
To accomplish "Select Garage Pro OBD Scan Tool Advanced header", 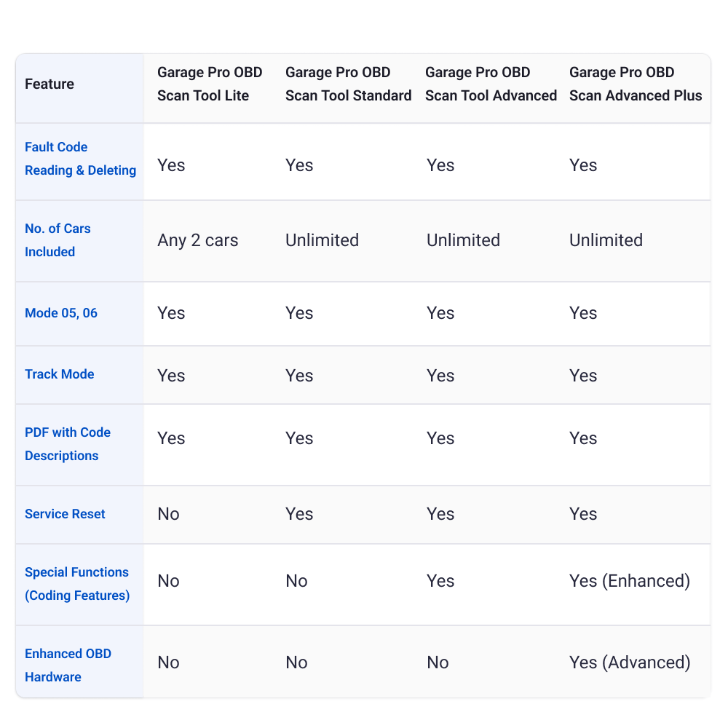I will [x=491, y=84].
